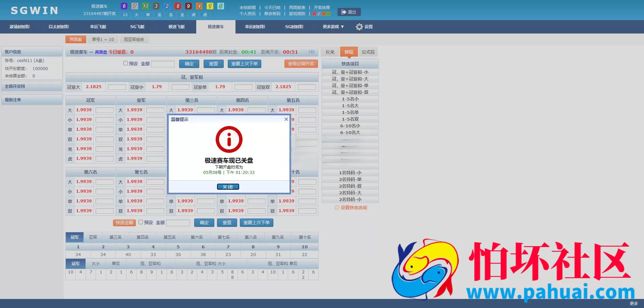The image size is (644, 308).
Task: Open the SG时时彩 game tab
Action: (x=294, y=27)
